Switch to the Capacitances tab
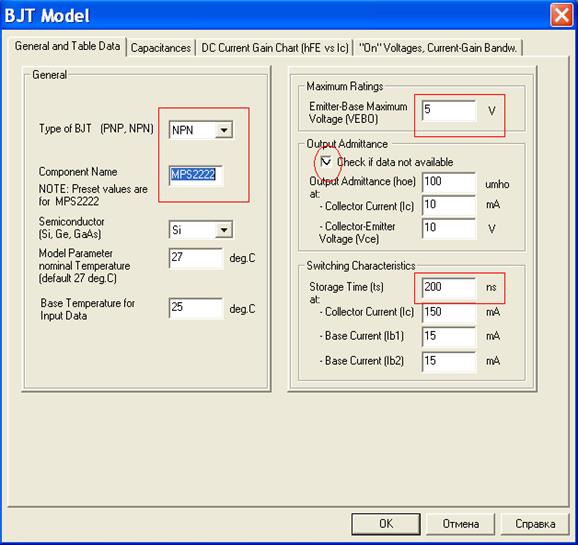 click(x=161, y=48)
